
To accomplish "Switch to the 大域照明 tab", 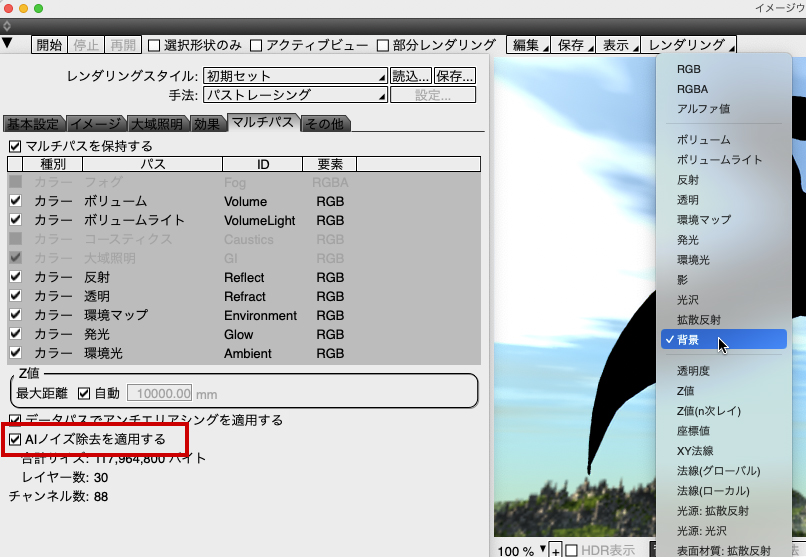I will [157, 124].
